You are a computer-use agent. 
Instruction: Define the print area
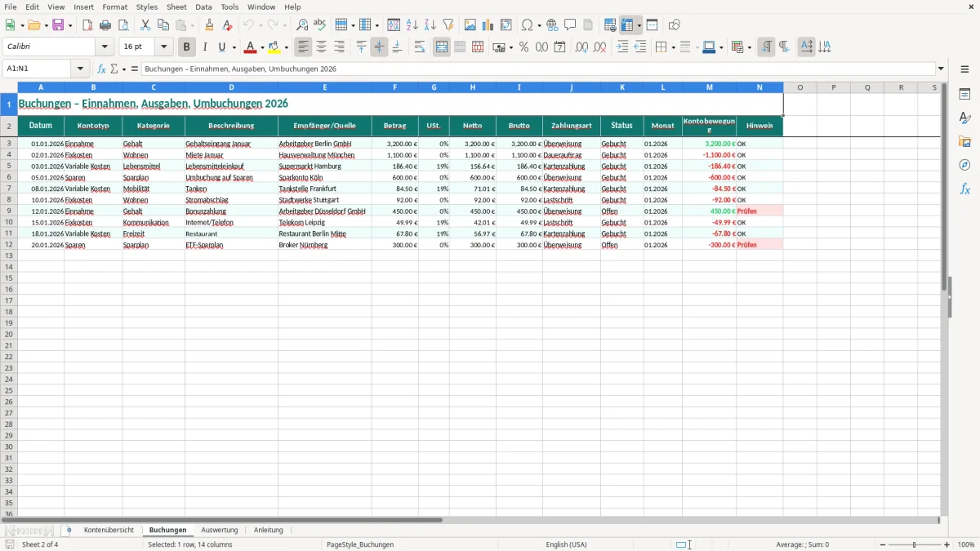[610, 25]
